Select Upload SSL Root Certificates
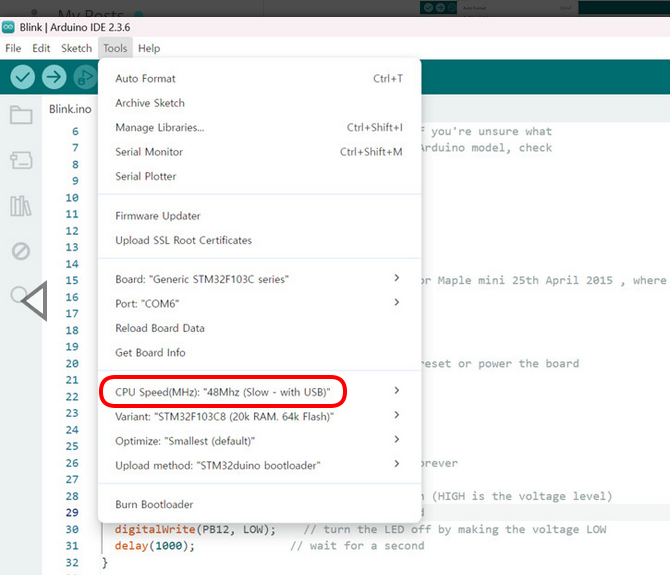The height and width of the screenshot is (575, 670). 259,240
